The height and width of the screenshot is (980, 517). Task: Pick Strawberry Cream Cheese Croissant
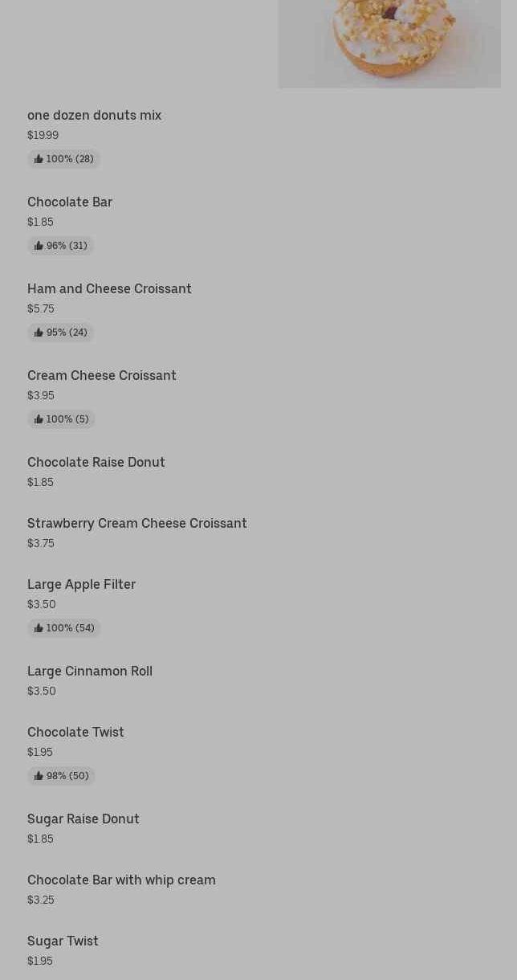pyautogui.click(x=137, y=524)
